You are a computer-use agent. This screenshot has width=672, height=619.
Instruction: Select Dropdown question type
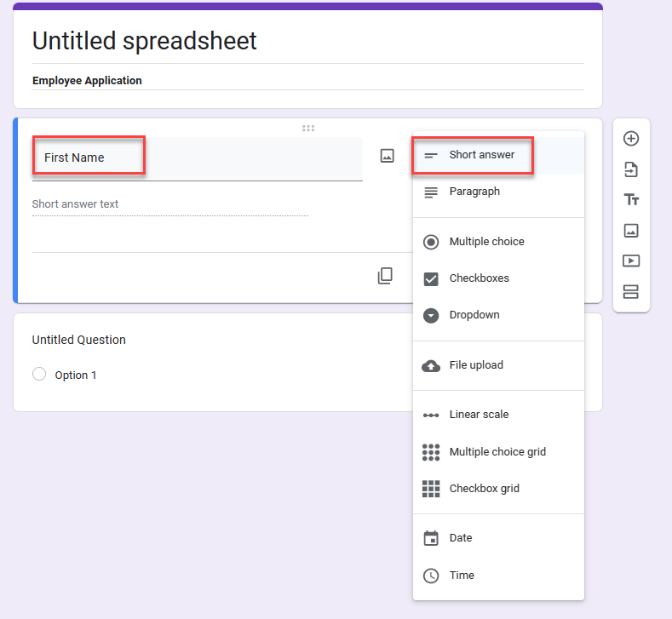(474, 315)
